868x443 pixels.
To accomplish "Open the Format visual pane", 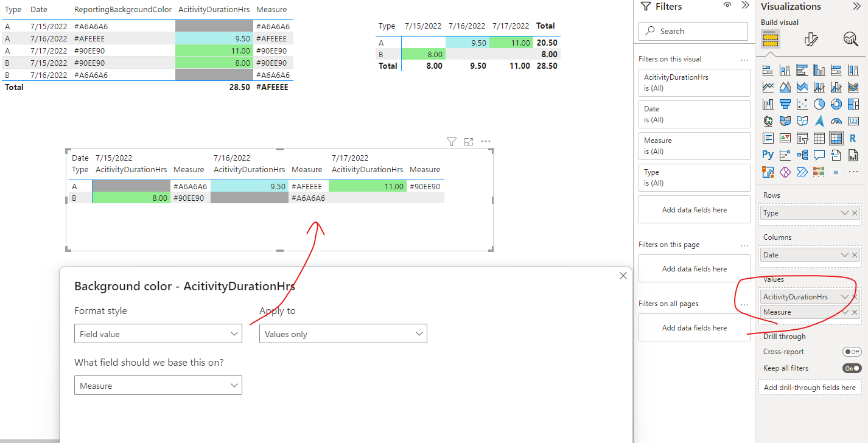I will [x=811, y=40].
